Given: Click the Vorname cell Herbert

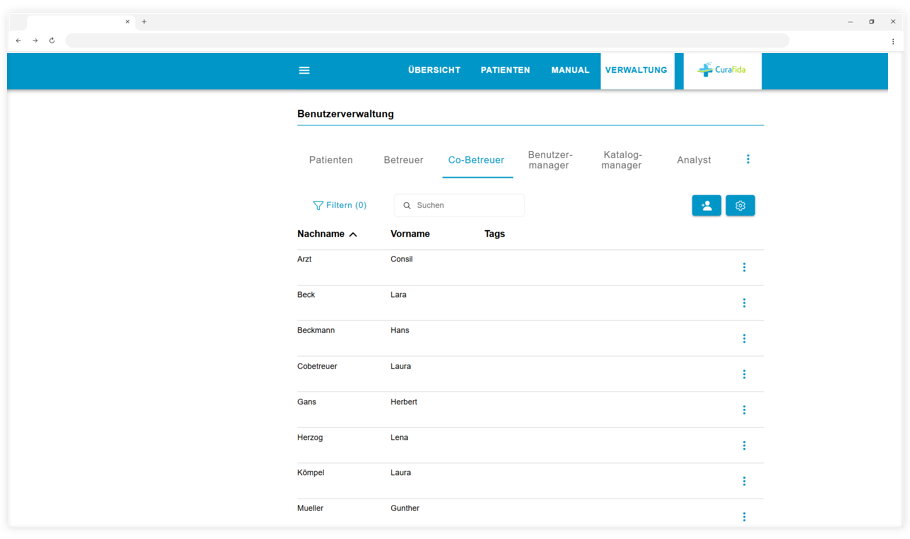Looking at the screenshot, I should pos(403,401).
